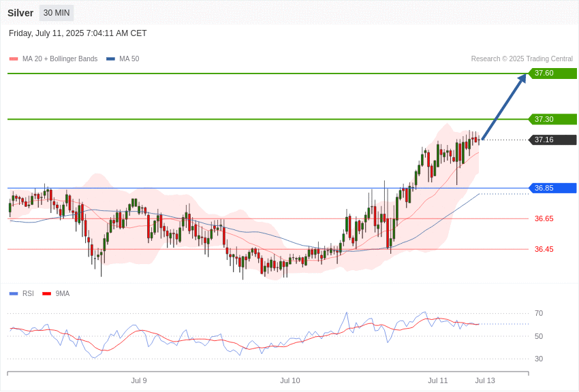Click the Jul 10 date axis label
Viewport: 579px width, 392px height.
[290, 380]
